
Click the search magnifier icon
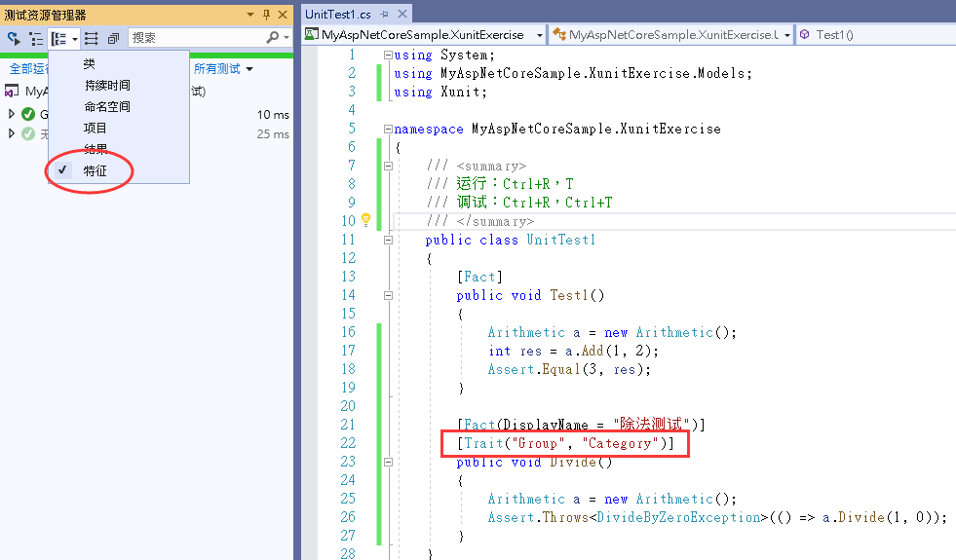tap(273, 38)
